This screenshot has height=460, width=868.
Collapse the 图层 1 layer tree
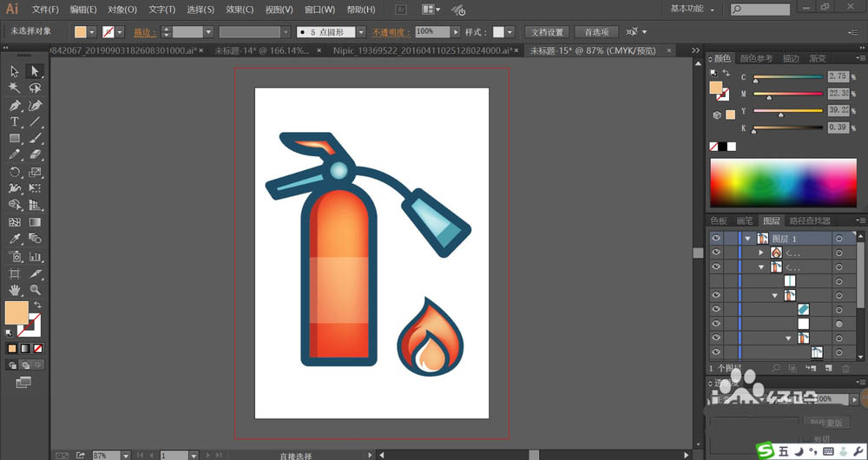coord(748,239)
